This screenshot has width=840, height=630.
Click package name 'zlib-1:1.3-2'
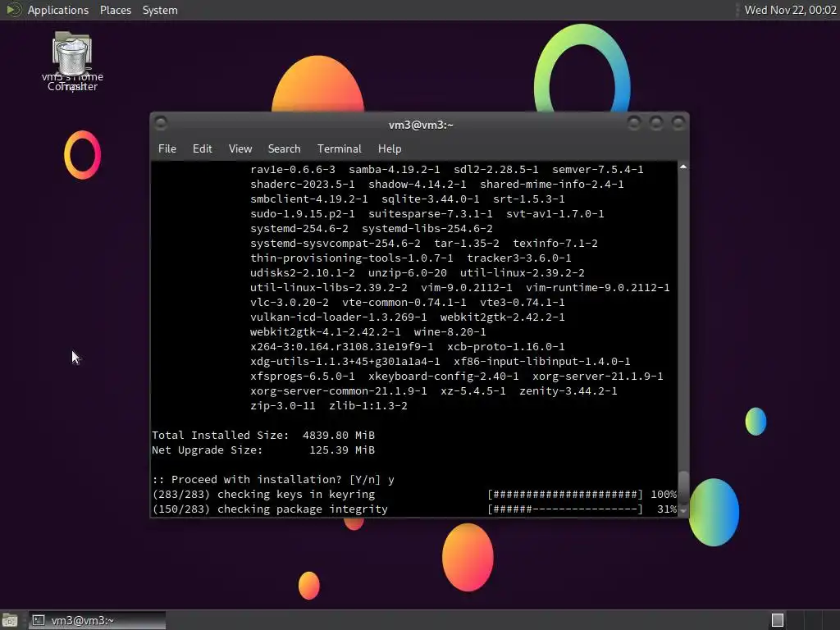pyautogui.click(x=368, y=405)
